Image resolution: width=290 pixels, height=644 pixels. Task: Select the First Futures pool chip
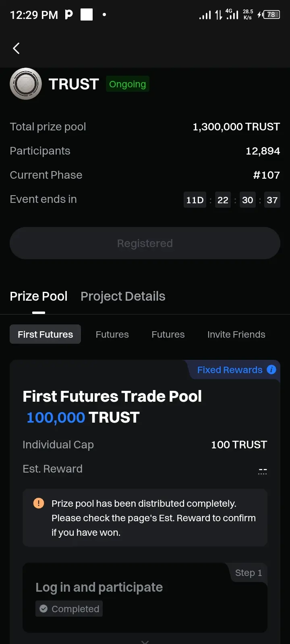(x=45, y=334)
